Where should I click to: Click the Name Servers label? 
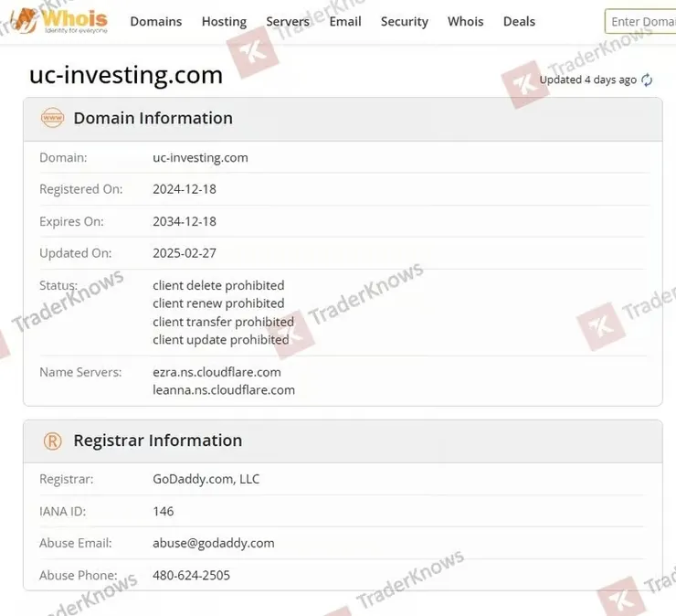coord(80,372)
